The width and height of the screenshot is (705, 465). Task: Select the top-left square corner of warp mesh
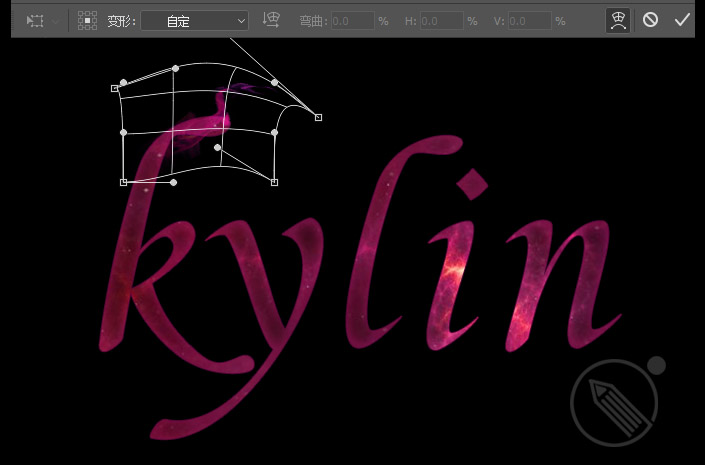[115, 89]
